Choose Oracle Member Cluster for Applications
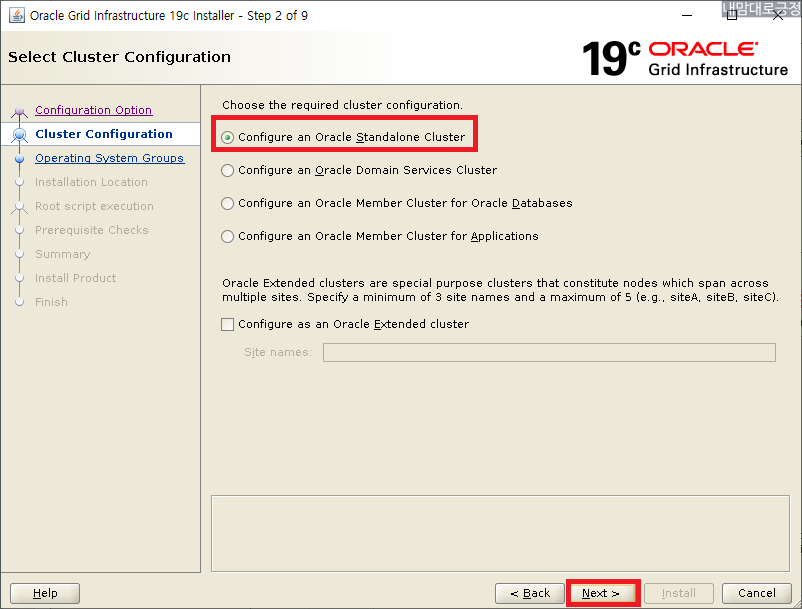This screenshot has width=802, height=609. pos(380,236)
